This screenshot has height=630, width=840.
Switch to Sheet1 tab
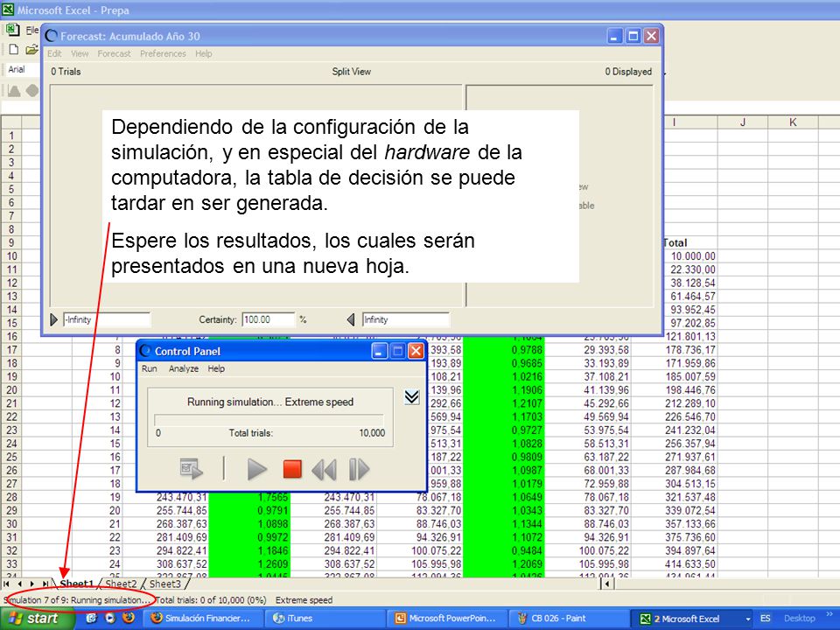[76, 584]
